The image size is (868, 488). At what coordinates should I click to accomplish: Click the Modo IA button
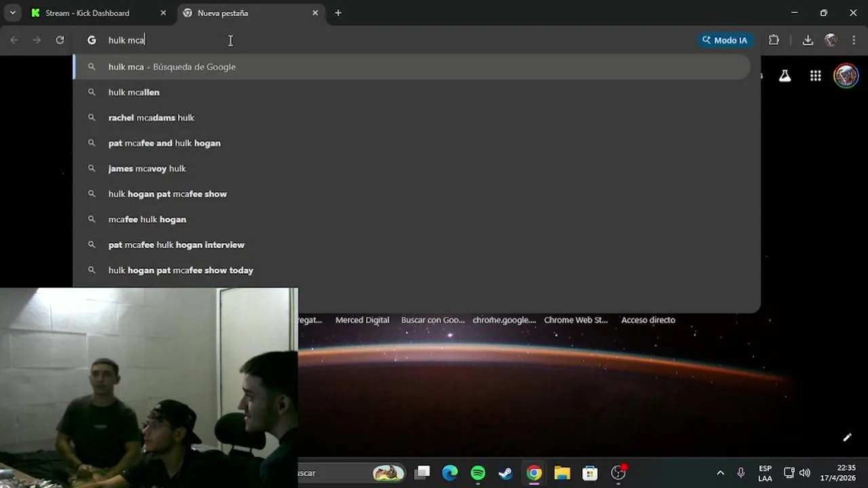coord(724,40)
